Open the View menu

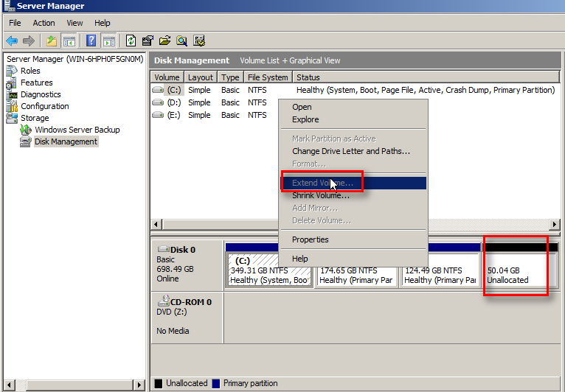pos(74,23)
